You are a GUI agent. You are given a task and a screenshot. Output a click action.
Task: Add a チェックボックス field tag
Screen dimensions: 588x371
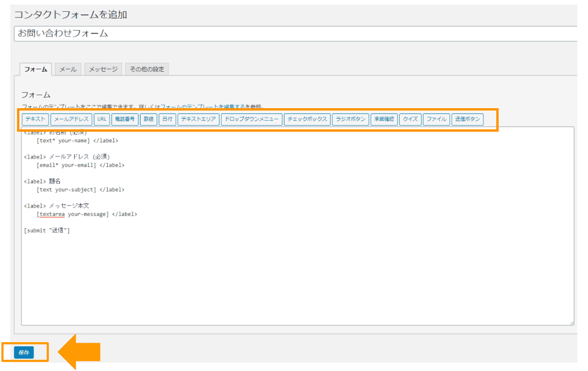(x=306, y=119)
